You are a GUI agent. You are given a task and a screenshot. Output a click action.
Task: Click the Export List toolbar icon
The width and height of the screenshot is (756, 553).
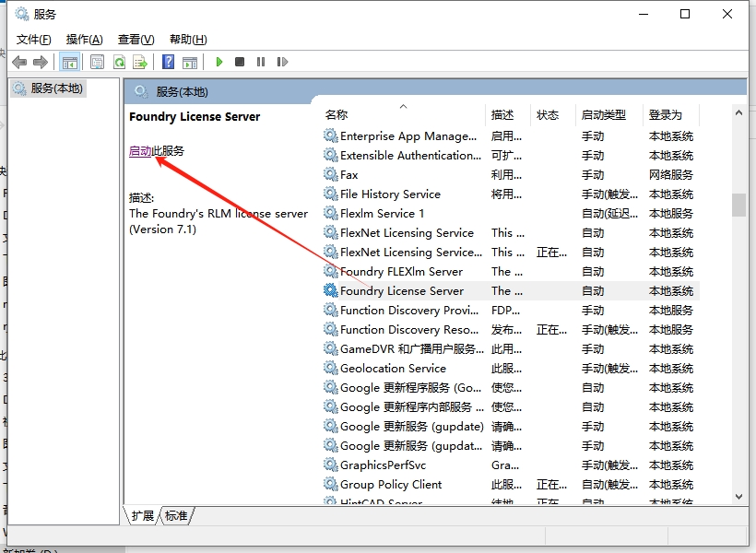pos(140,62)
